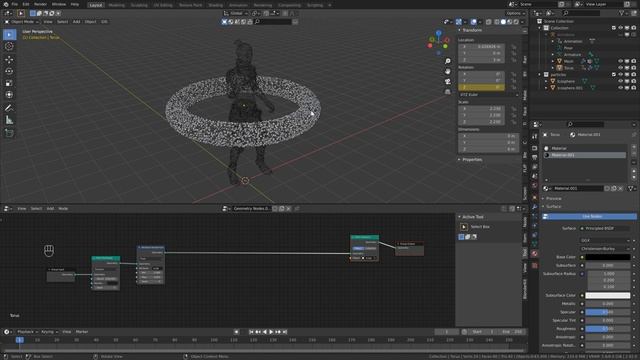Select the Select Box tool in viewport toolbar
This screenshot has width=640, height=360.
point(9,35)
